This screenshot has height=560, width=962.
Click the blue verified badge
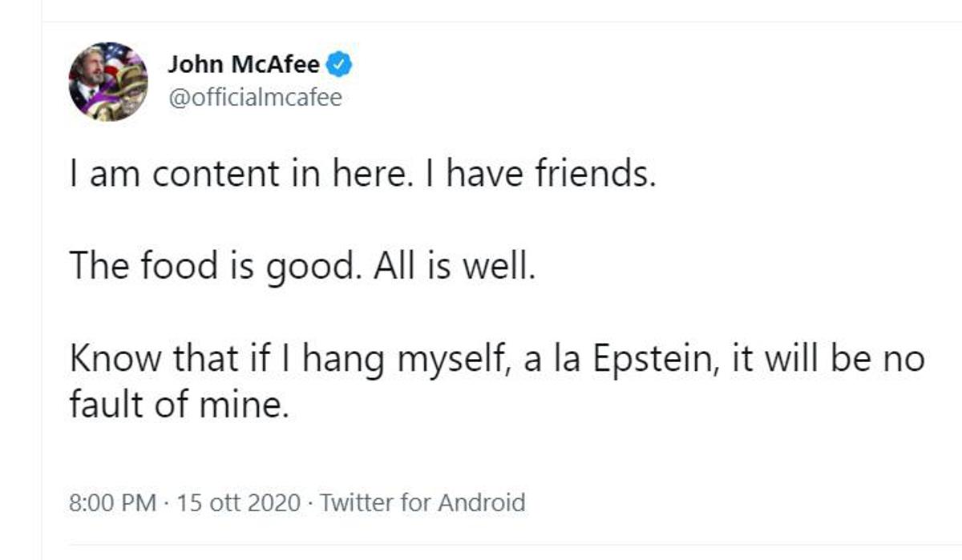point(341,64)
